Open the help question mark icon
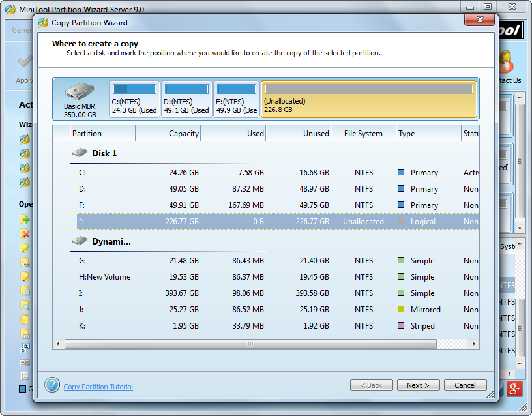The width and height of the screenshot is (532, 416). [52, 385]
